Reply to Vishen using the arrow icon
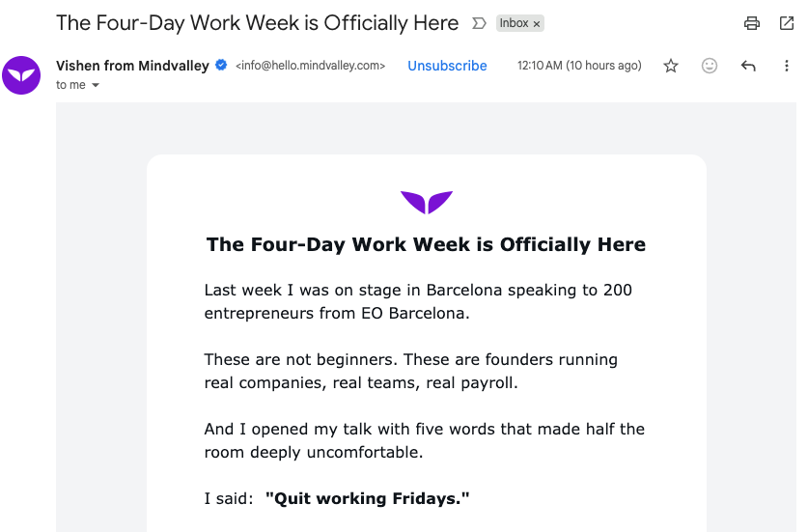808x532 pixels. pyautogui.click(x=748, y=66)
